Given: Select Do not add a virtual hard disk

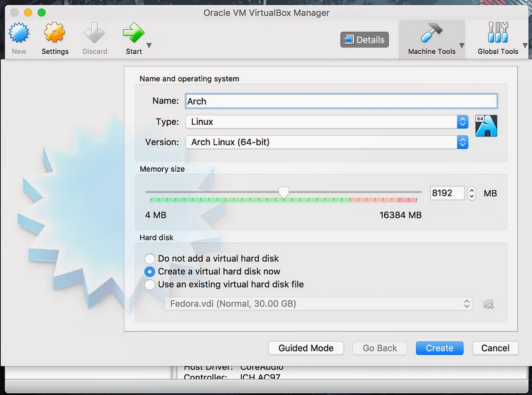Looking at the screenshot, I should [x=149, y=259].
